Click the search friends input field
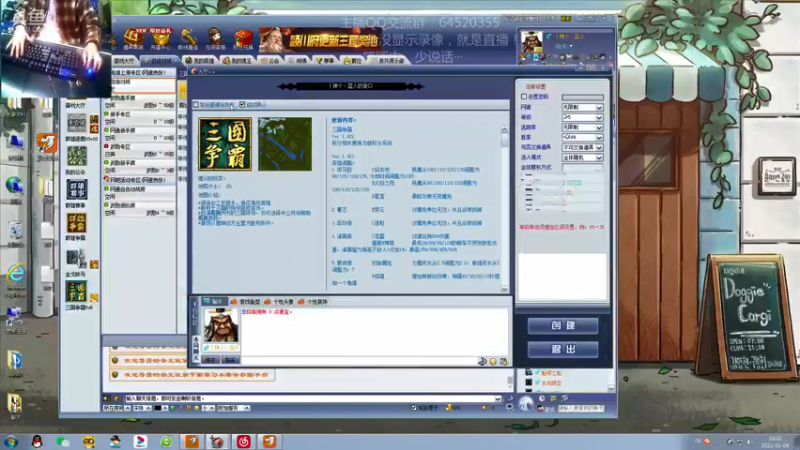 coord(581,408)
